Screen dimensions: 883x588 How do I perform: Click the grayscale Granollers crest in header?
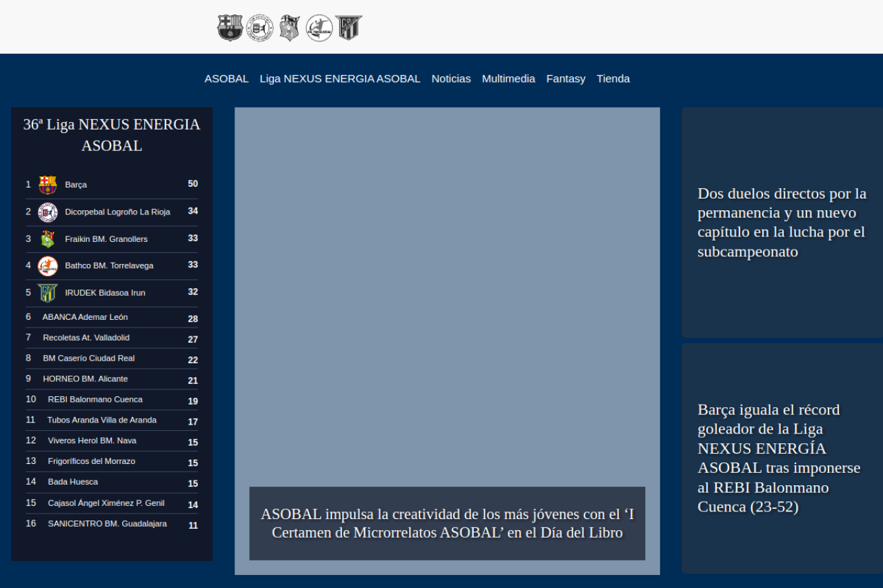pyautogui.click(x=290, y=28)
